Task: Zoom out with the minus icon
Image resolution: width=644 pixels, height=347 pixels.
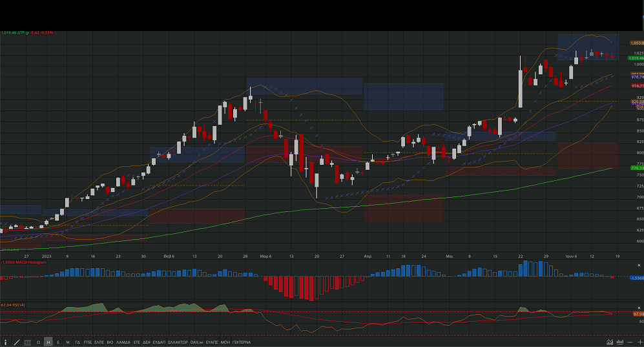Action: (x=630, y=342)
